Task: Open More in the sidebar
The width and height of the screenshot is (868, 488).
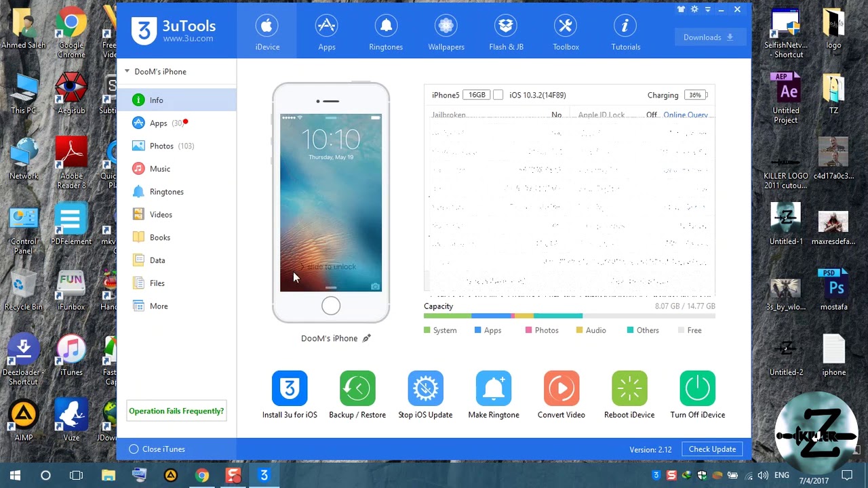Action: click(x=176, y=306)
